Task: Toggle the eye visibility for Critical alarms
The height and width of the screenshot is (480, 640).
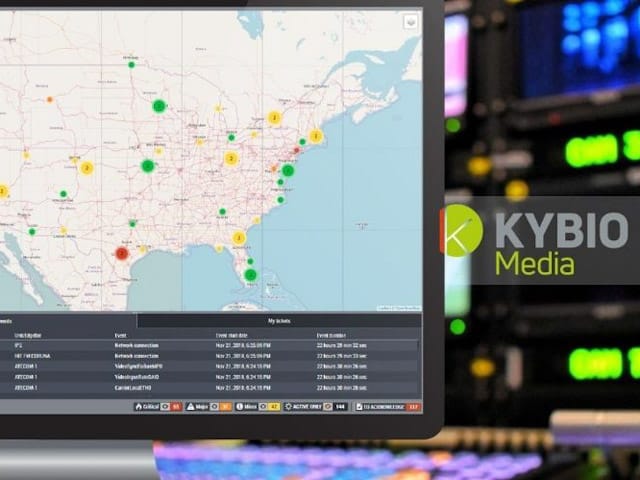Action: click(165, 407)
